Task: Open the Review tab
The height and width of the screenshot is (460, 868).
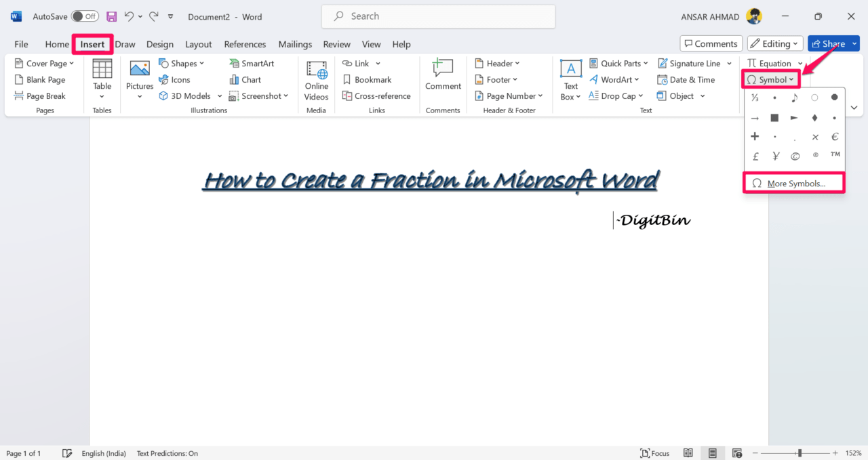Action: (336, 44)
